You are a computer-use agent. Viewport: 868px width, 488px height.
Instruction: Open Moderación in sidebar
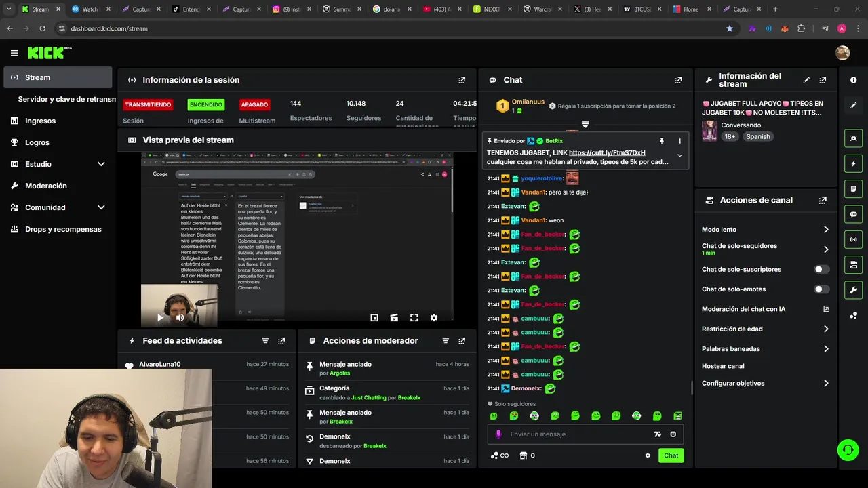58,186
